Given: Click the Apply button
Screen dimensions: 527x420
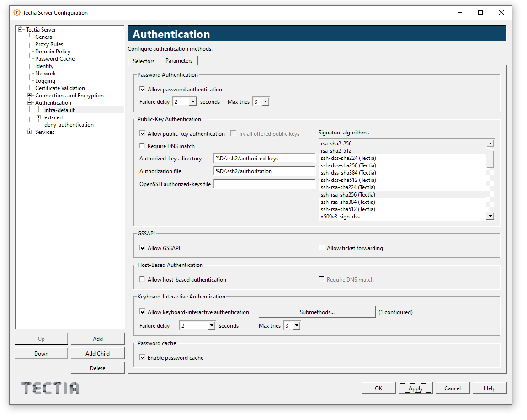Looking at the screenshot, I should [x=416, y=388].
